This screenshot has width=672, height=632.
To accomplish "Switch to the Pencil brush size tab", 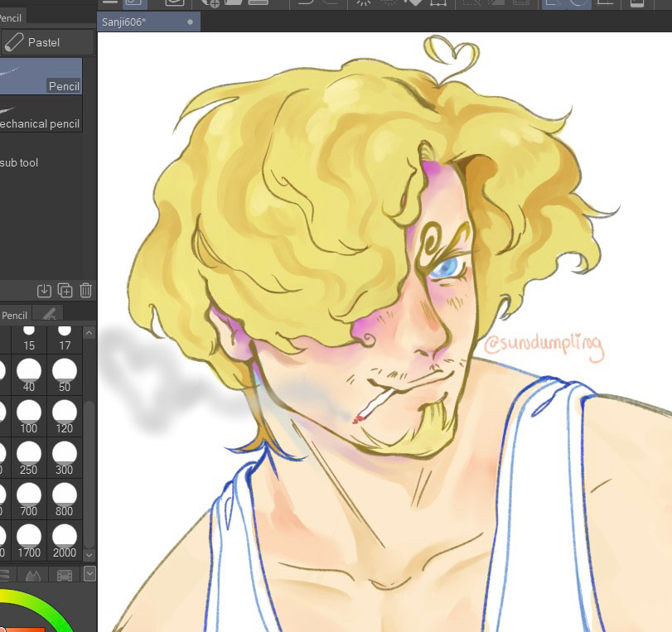I will coord(15,315).
